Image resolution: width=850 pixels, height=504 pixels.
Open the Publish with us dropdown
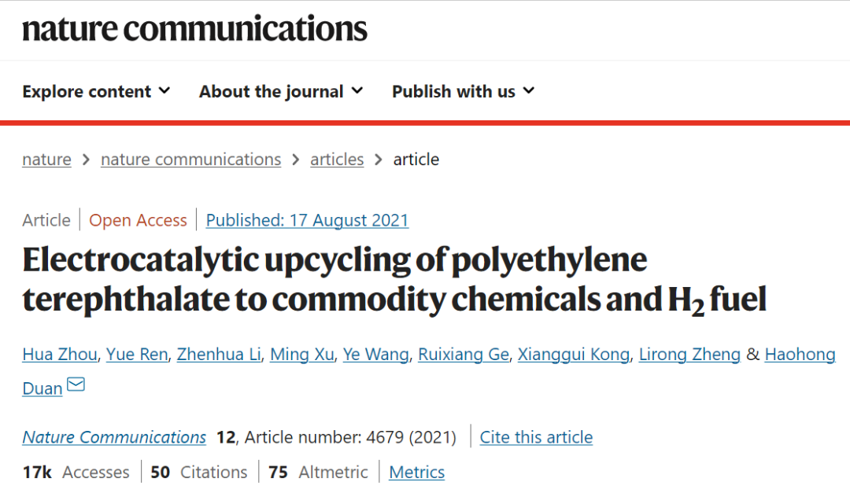click(463, 91)
